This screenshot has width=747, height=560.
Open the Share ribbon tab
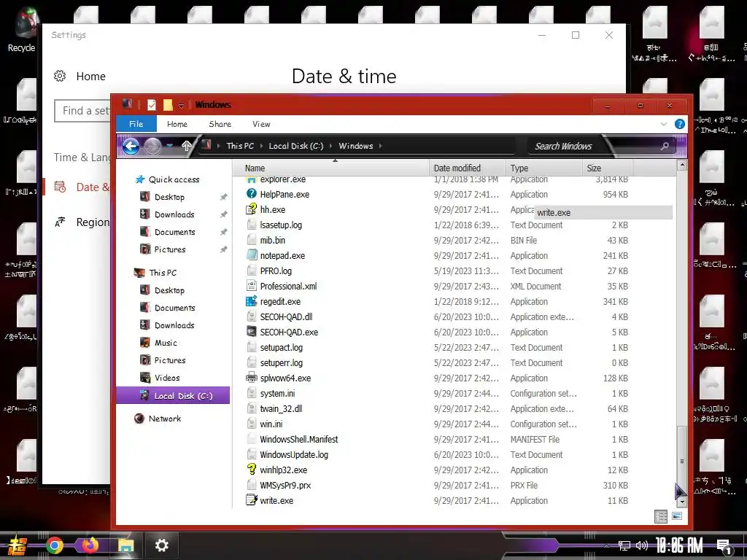click(x=220, y=124)
